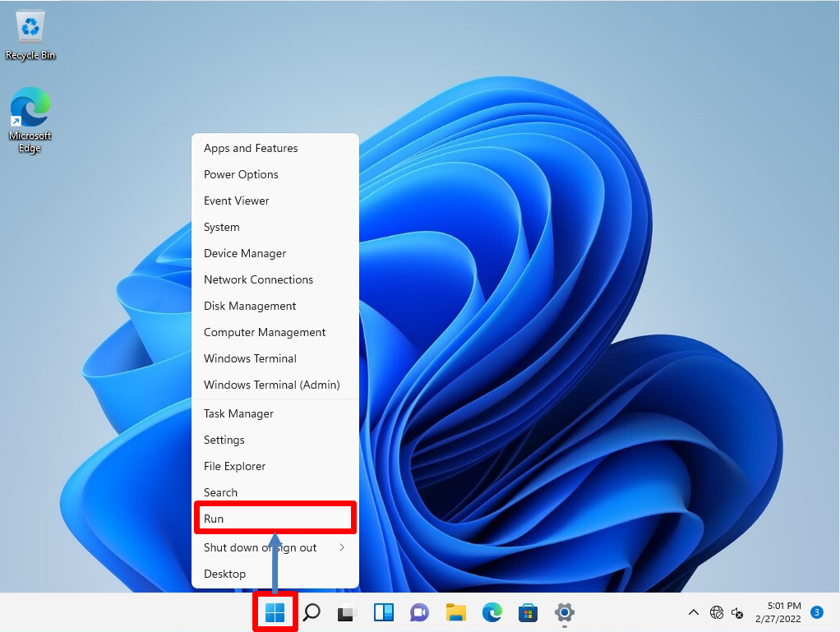The height and width of the screenshot is (632, 840).
Task: Launch Teams Chat from taskbar
Action: pyautogui.click(x=419, y=612)
